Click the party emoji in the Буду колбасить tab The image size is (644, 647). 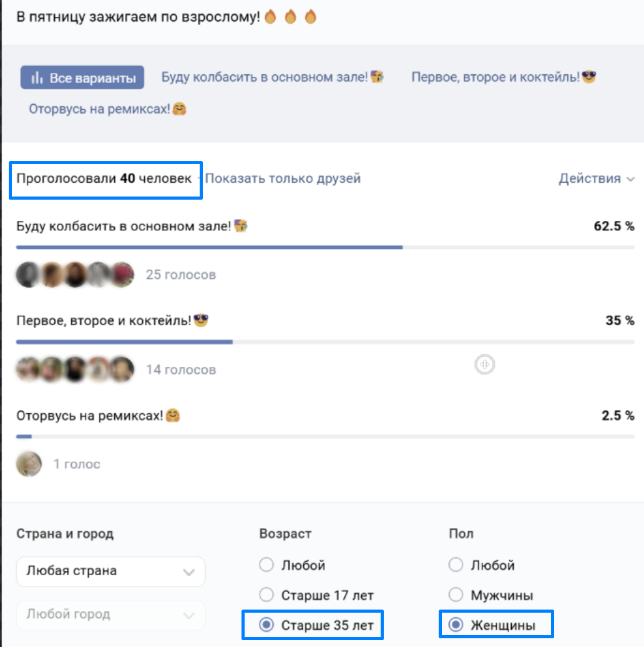[x=377, y=77]
